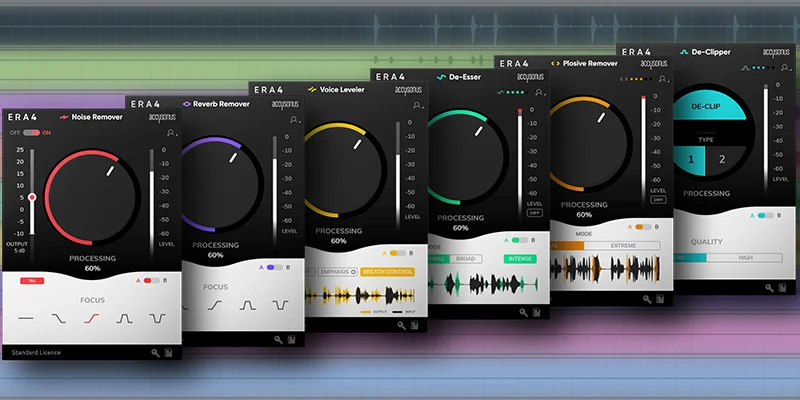Open the user preset dropdown in De-Clipper
The width and height of the screenshot is (800, 400).
(786, 67)
